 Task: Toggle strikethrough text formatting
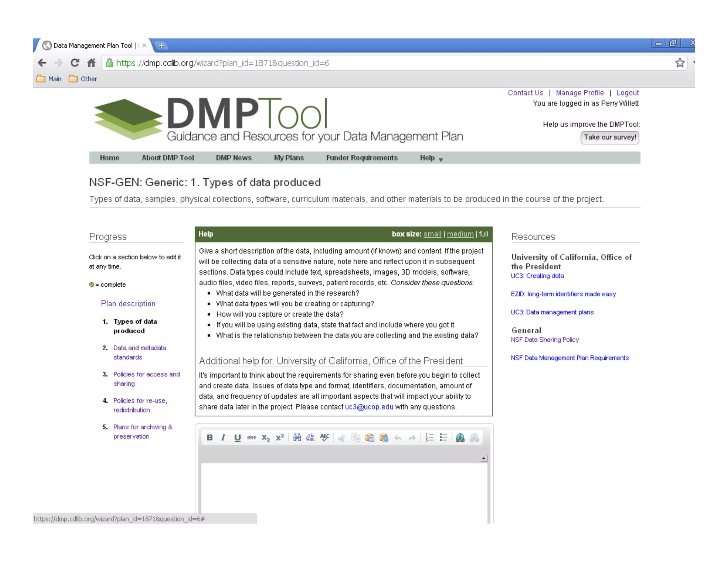click(251, 438)
